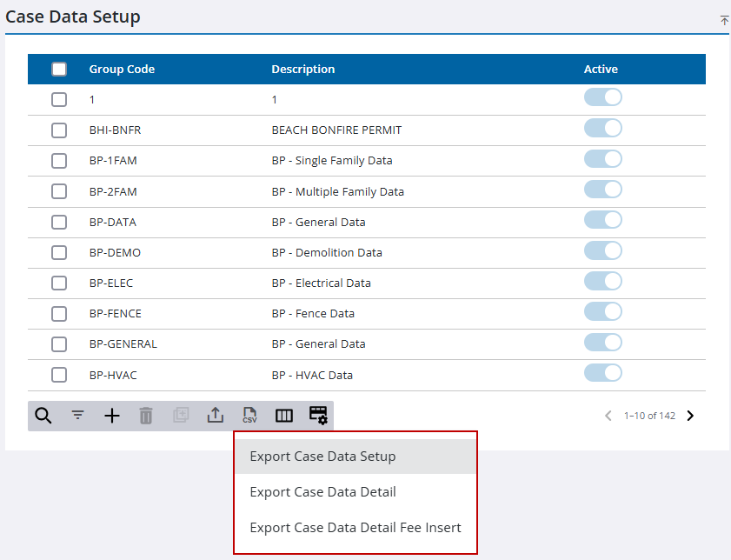This screenshot has height=560, width=731.
Task: Choose Export Case Data Detail Fee Insert
Action: click(x=355, y=528)
